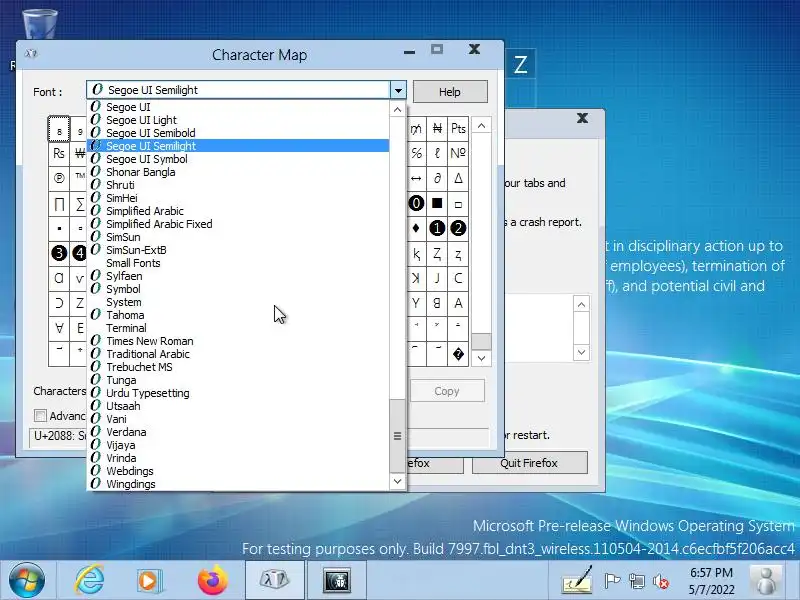Choose SimSun-ExtB font

click(238, 250)
